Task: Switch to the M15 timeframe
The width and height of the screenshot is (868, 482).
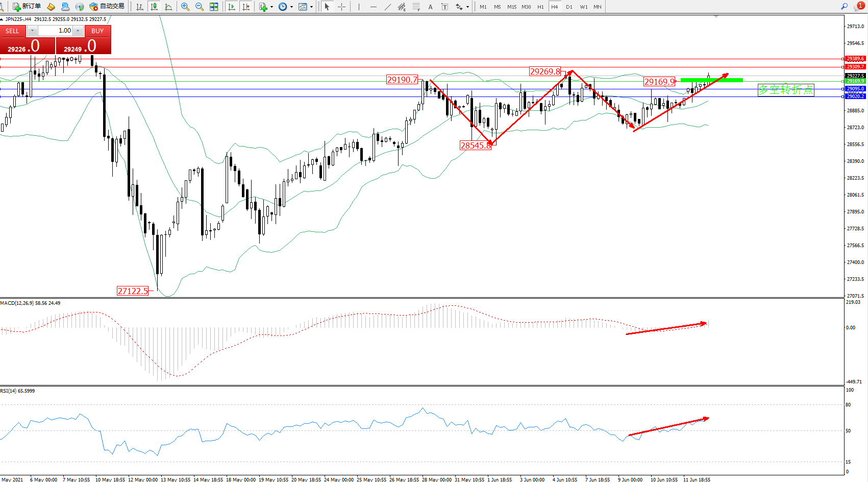Action: 511,7
